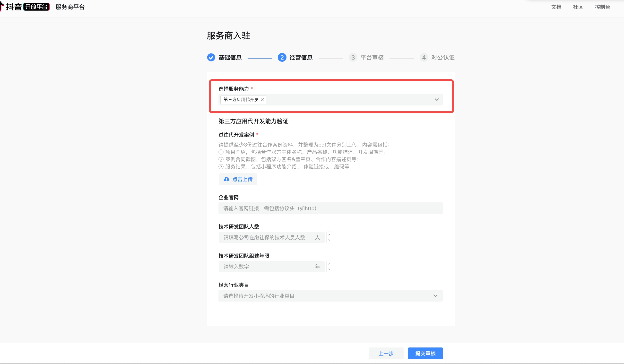
Task: Click the completed checkmark on 基础信息 step
Action: click(211, 57)
